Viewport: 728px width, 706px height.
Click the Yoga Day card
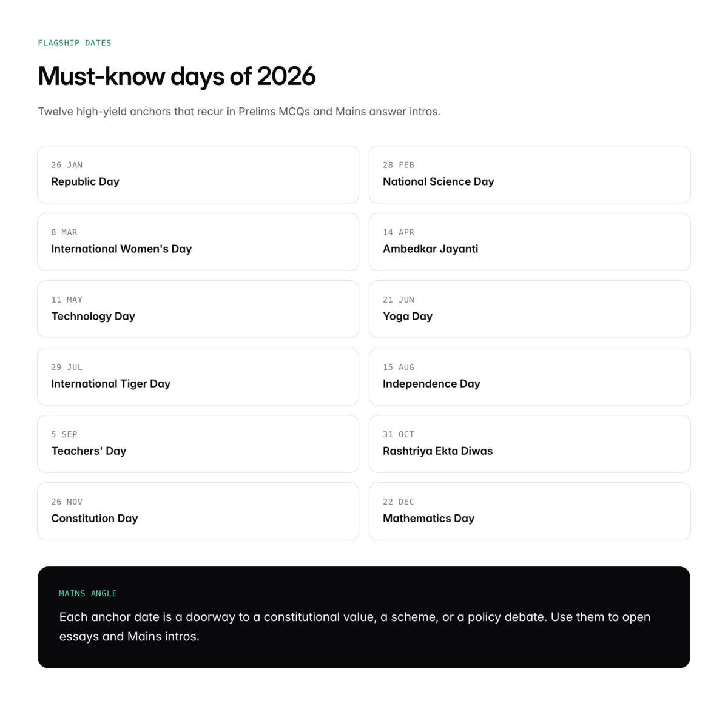pyautogui.click(x=530, y=309)
